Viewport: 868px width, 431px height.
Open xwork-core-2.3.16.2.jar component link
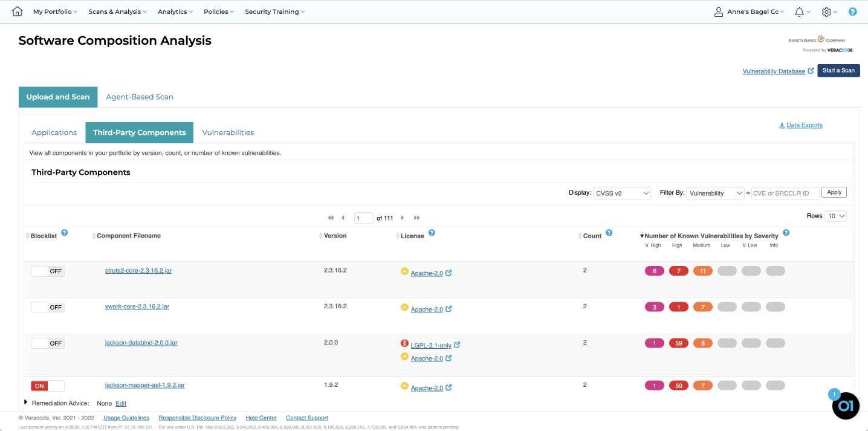tap(137, 306)
